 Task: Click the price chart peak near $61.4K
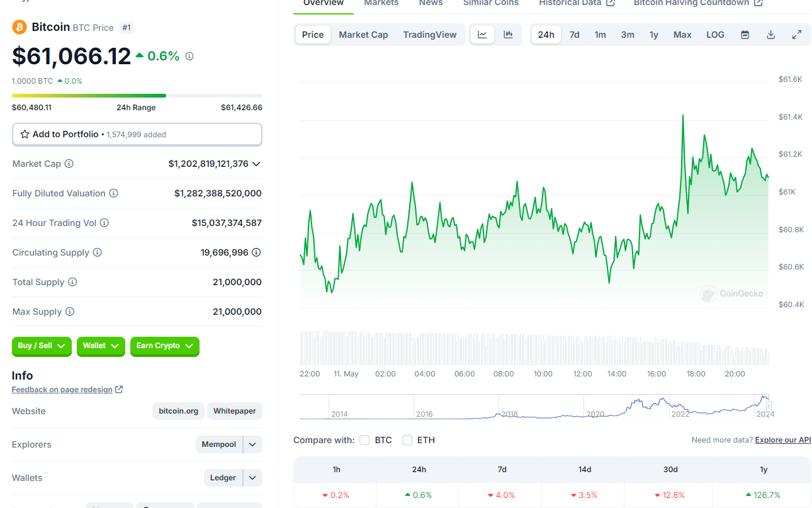(x=683, y=116)
